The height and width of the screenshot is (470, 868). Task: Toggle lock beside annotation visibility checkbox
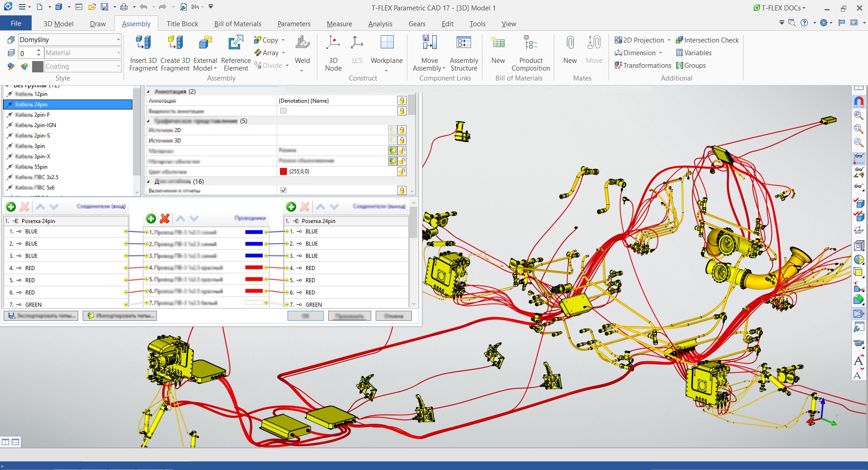[x=401, y=111]
